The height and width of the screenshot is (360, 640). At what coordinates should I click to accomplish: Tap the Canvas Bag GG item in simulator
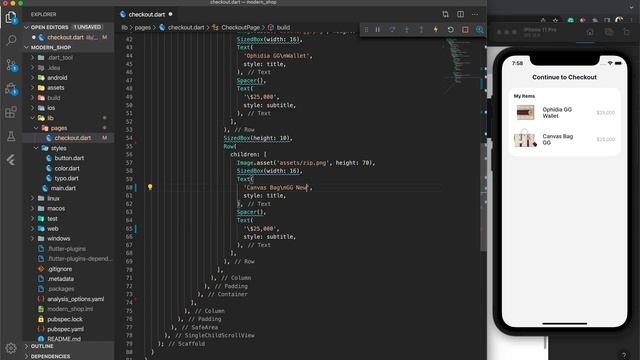coord(564,139)
